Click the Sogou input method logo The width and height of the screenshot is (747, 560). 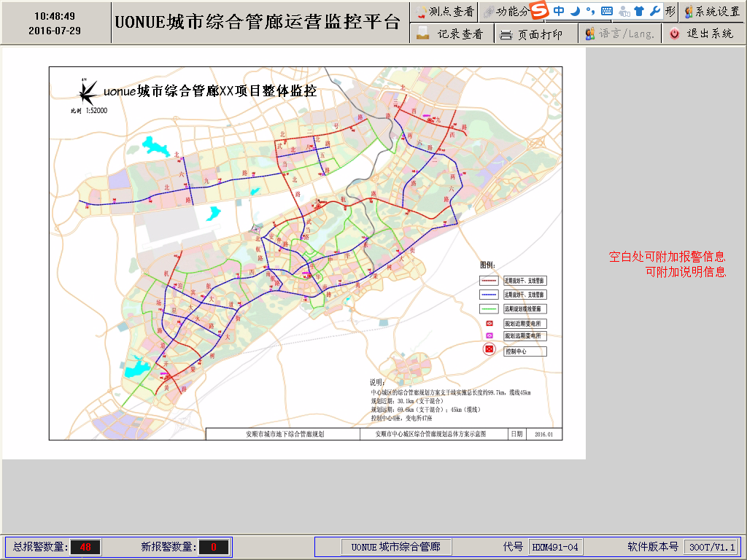[x=538, y=11]
